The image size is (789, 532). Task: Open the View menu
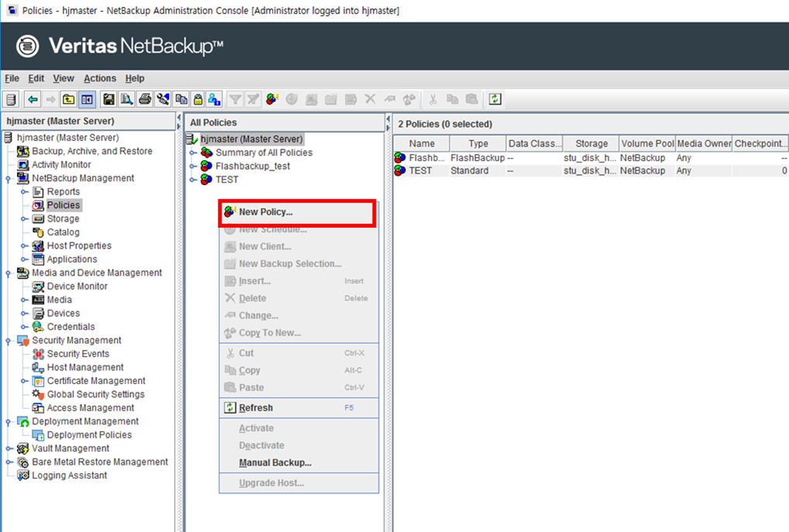[64, 78]
